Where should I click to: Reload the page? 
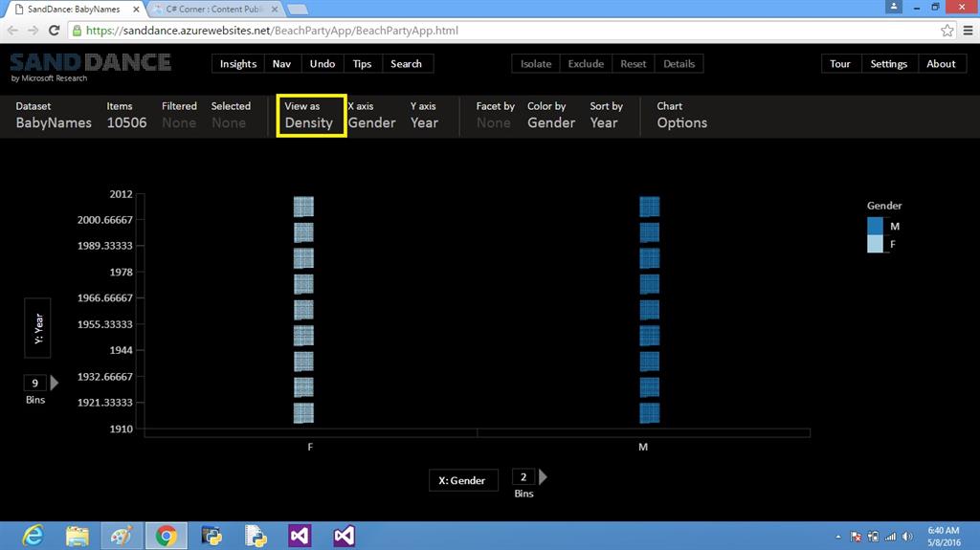[x=54, y=31]
